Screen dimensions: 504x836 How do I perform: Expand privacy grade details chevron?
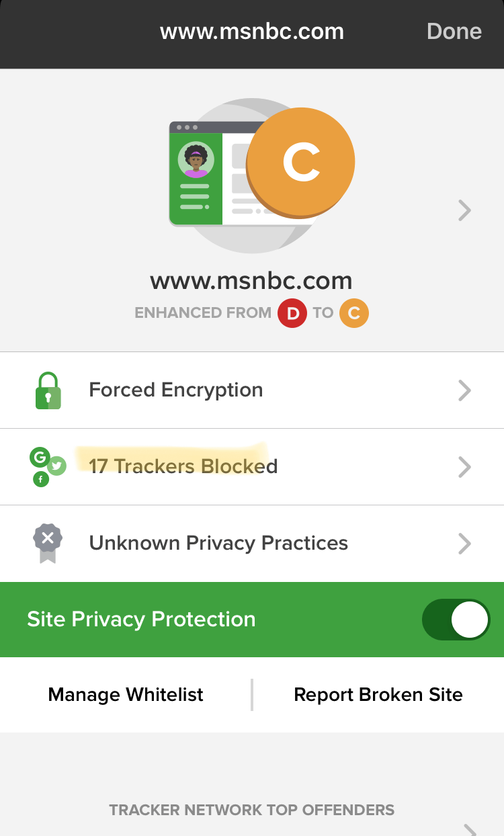(x=464, y=211)
